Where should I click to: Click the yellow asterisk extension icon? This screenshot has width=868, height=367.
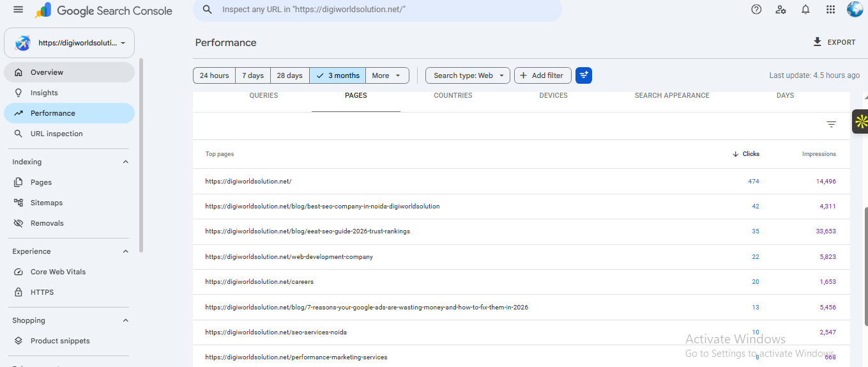pyautogui.click(x=861, y=121)
